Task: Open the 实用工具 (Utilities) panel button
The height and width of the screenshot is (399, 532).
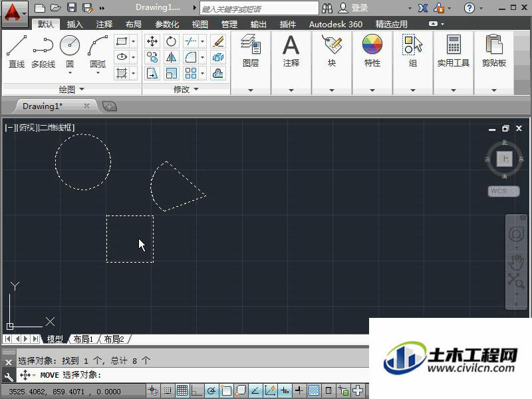Action: click(454, 51)
